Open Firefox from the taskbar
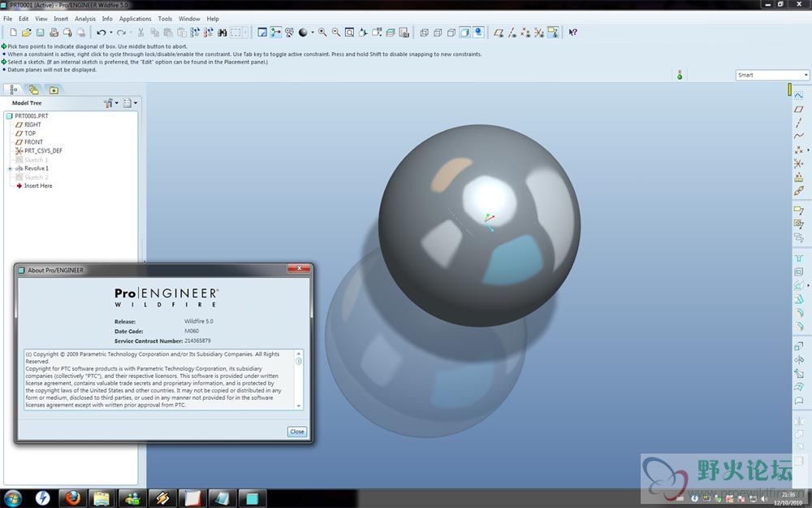The image size is (812, 508). click(72, 499)
